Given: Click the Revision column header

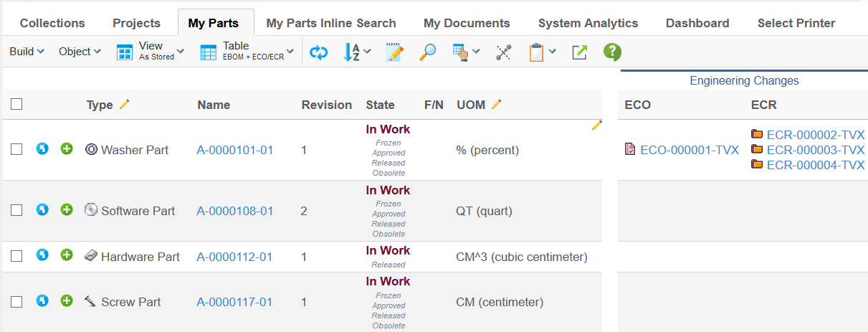Looking at the screenshot, I should pyautogui.click(x=326, y=105).
